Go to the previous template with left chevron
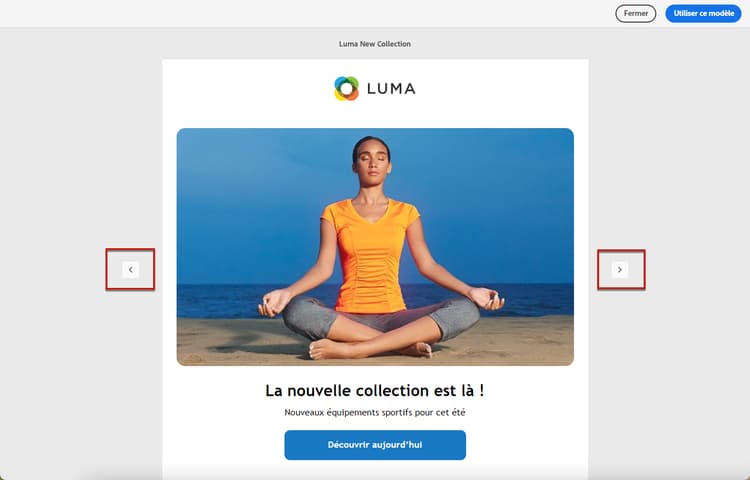This screenshot has height=480, width=750. click(131, 270)
